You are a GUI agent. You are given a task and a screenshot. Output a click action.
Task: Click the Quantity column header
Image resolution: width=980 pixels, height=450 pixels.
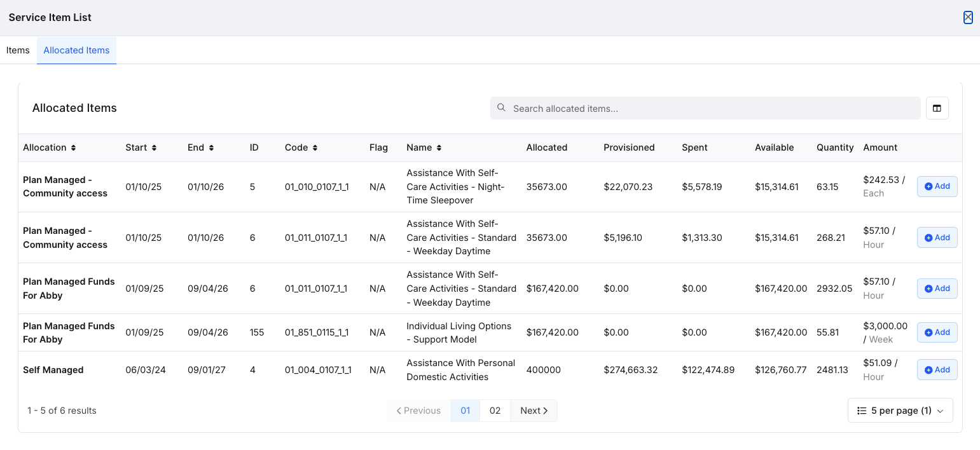pyautogui.click(x=835, y=147)
